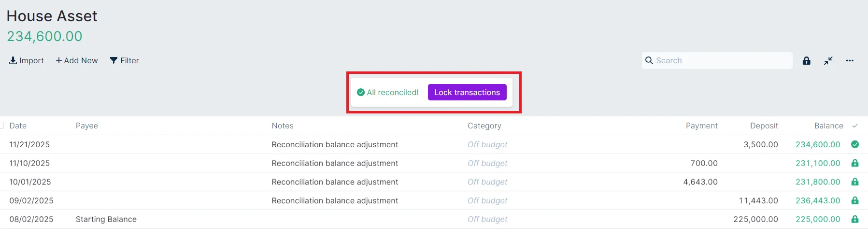
Task: Click the Add New plus icon
Action: 59,60
